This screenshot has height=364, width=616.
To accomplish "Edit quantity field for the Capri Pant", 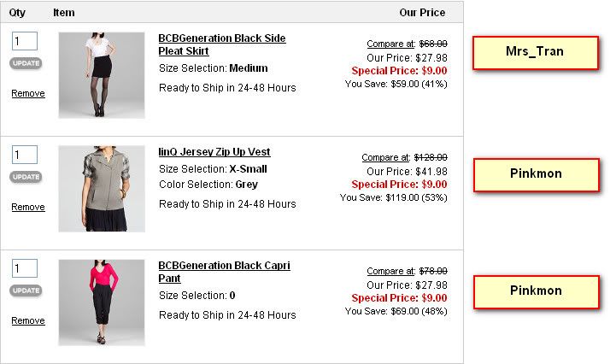I will [25, 268].
